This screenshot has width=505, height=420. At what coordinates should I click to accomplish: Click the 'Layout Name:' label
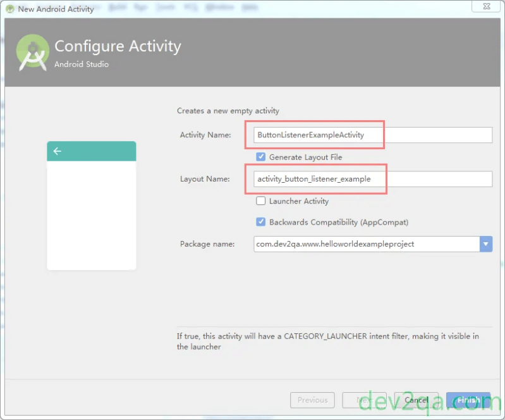[205, 179]
